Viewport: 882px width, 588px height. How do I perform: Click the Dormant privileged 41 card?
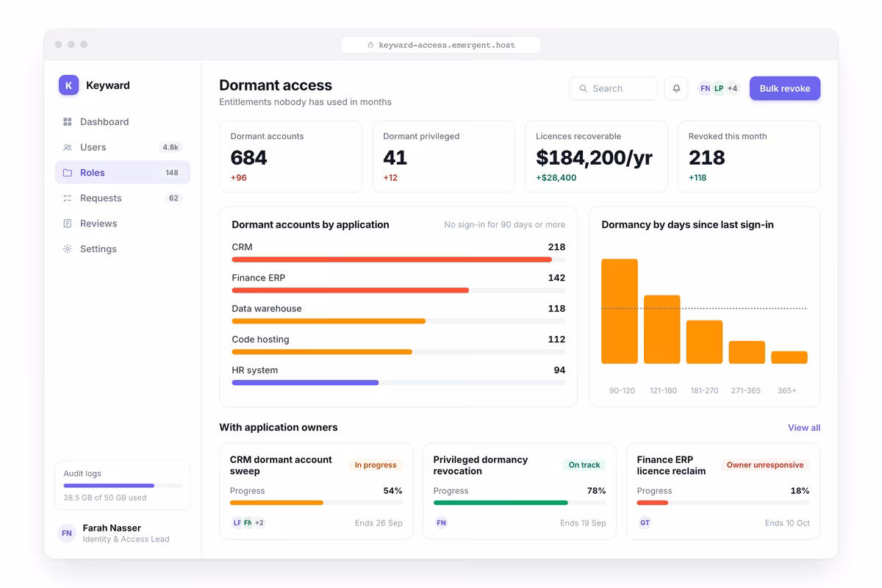coord(443,157)
